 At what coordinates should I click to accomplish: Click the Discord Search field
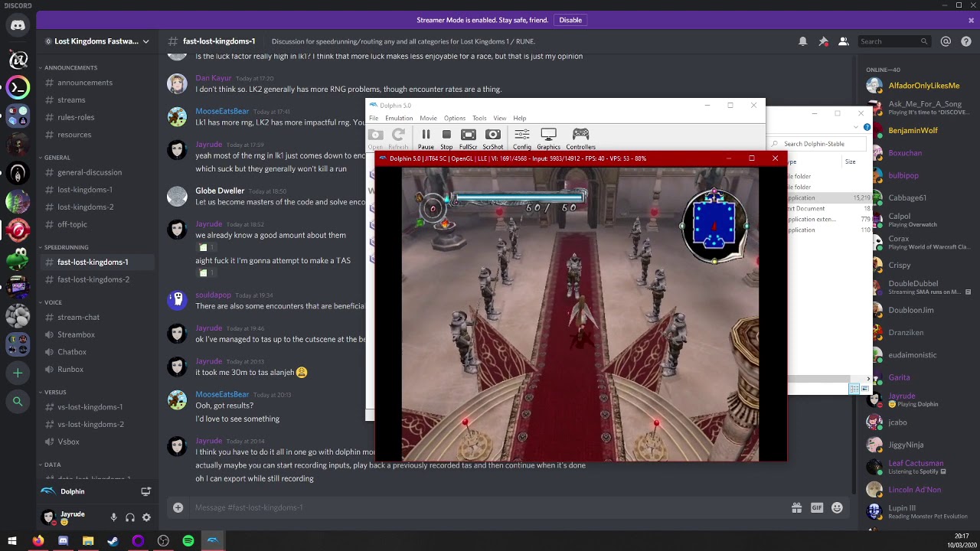(893, 41)
